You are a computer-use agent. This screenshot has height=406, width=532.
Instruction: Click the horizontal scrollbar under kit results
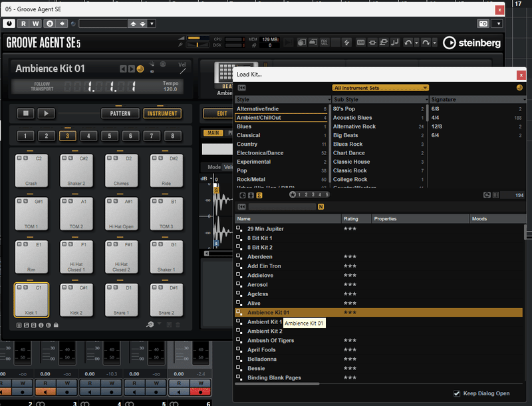[x=277, y=384]
